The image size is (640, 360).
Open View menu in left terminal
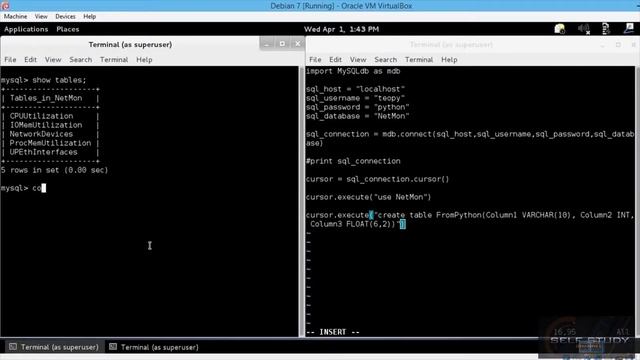pyautogui.click(x=53, y=60)
